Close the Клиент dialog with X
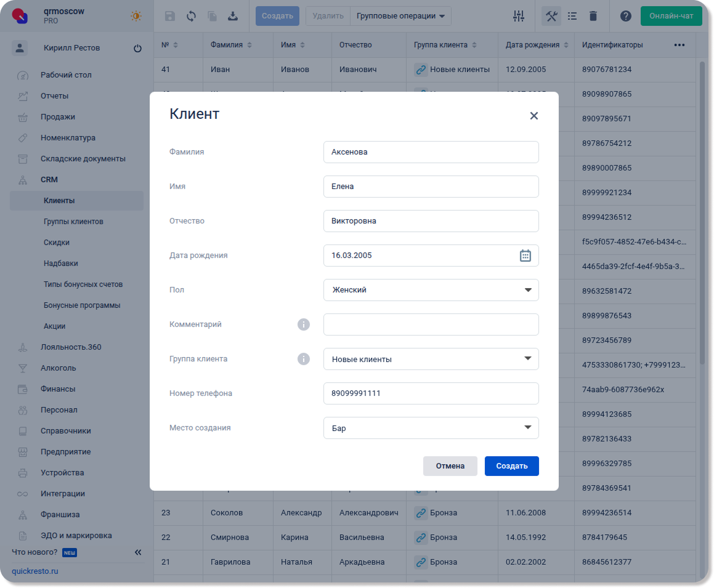The height and width of the screenshot is (588, 714). (533, 116)
